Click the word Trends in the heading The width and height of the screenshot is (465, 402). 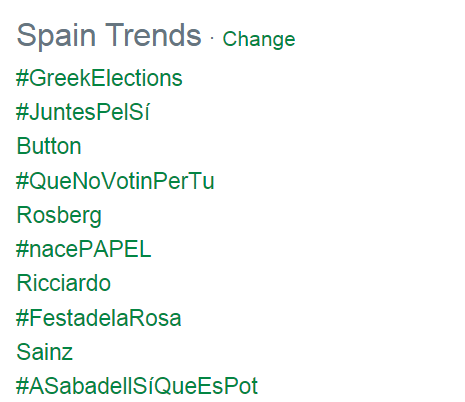point(153,35)
